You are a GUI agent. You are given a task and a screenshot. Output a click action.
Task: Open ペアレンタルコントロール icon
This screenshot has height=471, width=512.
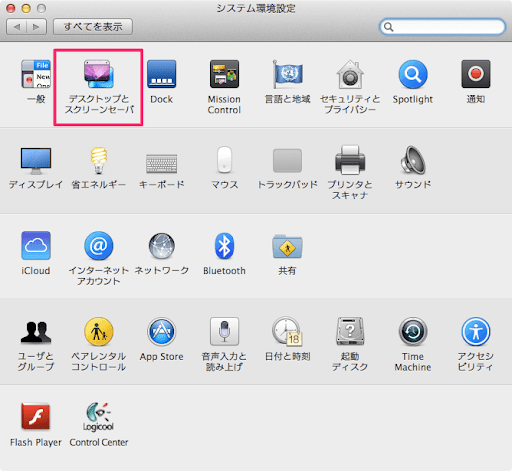(x=99, y=332)
